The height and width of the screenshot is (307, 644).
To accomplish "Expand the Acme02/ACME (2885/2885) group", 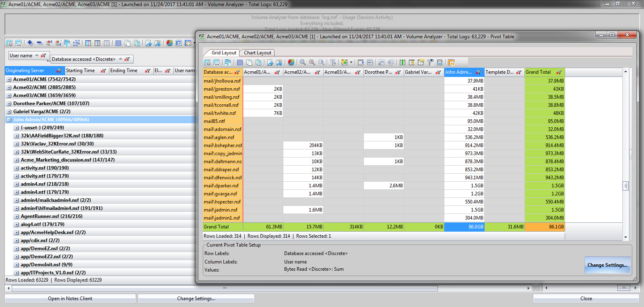I will (x=9, y=88).
